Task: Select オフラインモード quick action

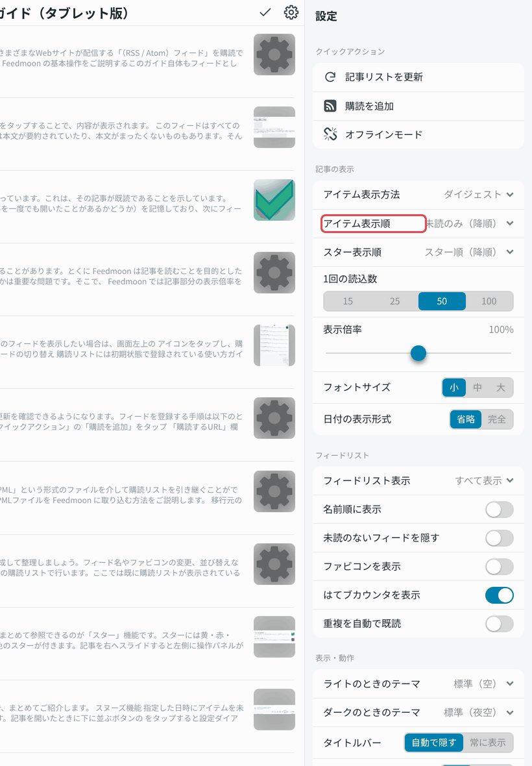Action: (418, 134)
